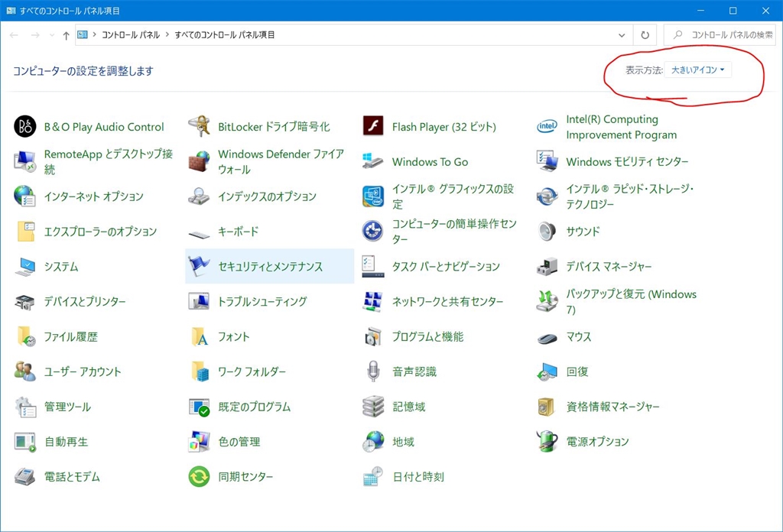Click the 色の管理 icon
The height and width of the screenshot is (532, 783).
point(199,441)
